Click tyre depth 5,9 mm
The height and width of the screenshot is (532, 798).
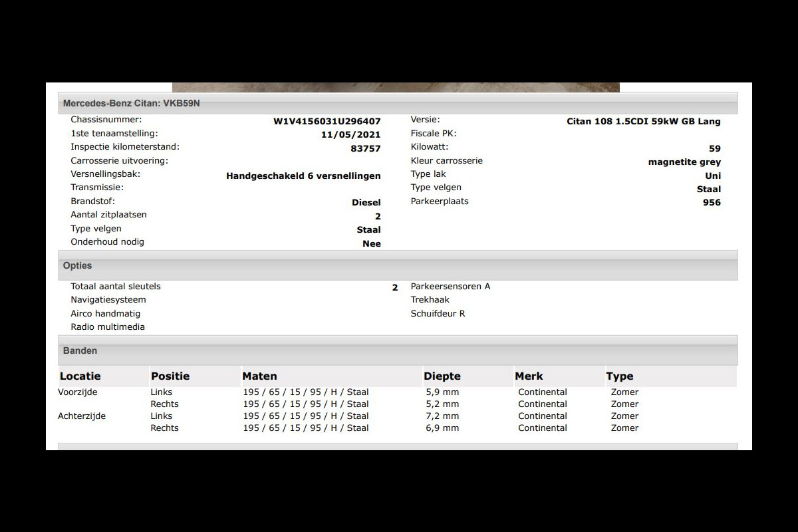pos(442,392)
